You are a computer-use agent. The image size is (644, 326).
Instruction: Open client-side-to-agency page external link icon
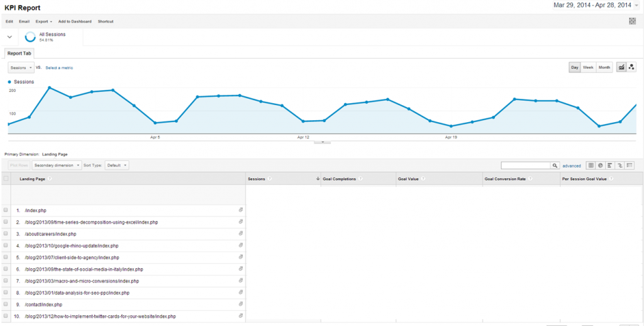pos(241,257)
